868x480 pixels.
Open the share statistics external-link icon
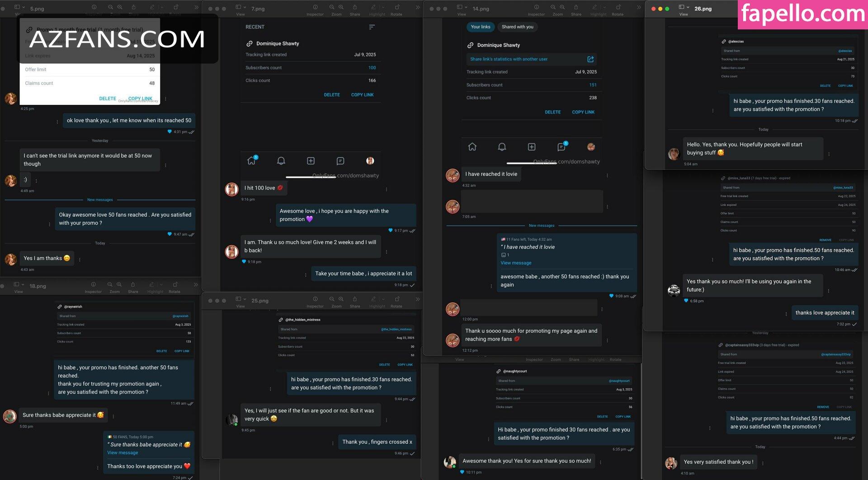(x=590, y=59)
